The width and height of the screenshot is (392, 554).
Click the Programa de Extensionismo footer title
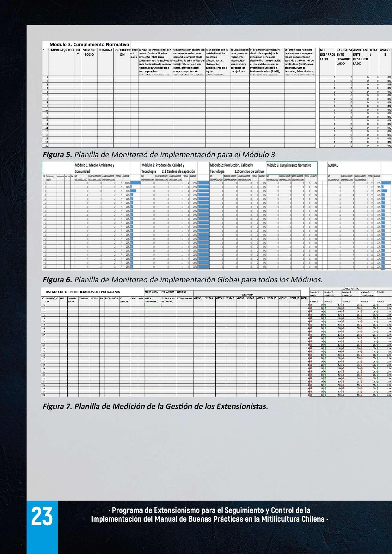click(x=209, y=515)
